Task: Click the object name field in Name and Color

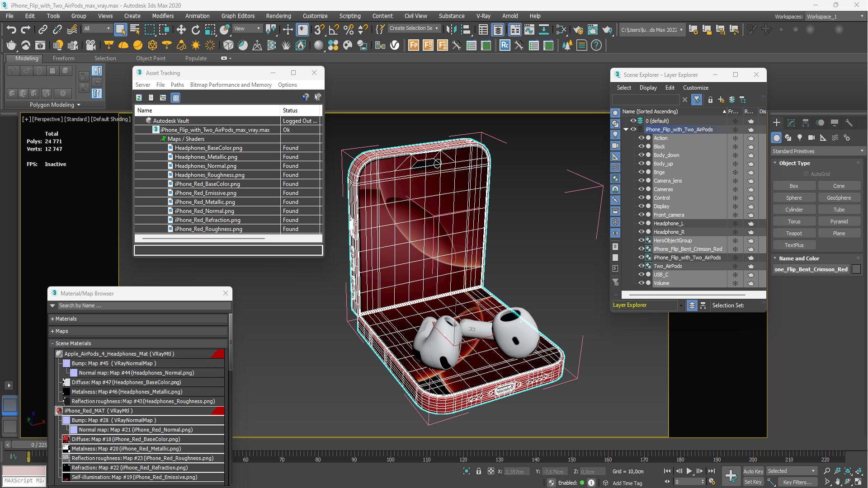Action: pyautogui.click(x=811, y=269)
